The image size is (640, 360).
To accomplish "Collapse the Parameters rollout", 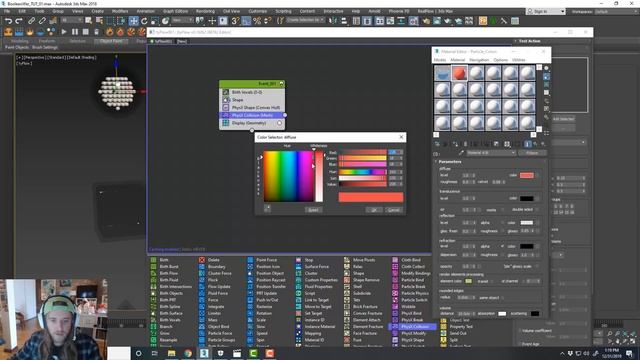I will pyautogui.click(x=450, y=162).
